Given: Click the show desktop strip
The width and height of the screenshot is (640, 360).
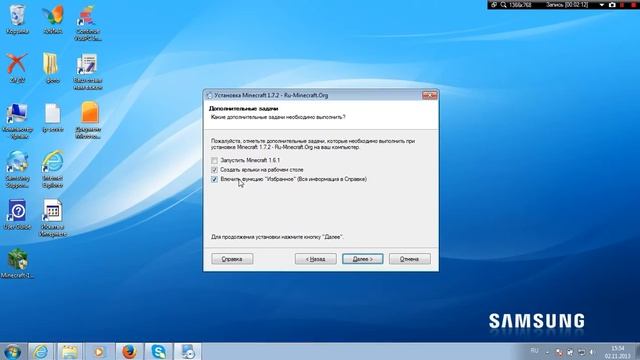Looking at the screenshot, I should 637,352.
